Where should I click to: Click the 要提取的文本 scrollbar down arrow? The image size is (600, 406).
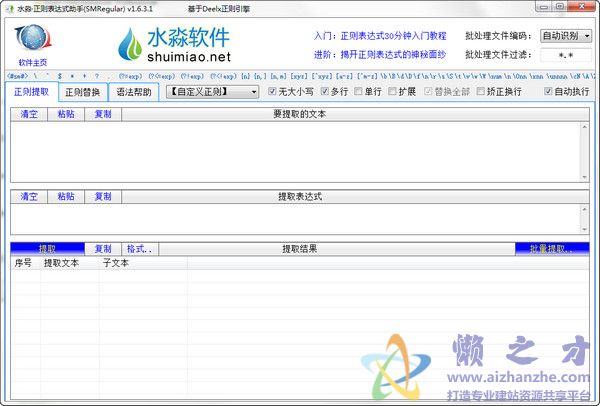coord(584,177)
